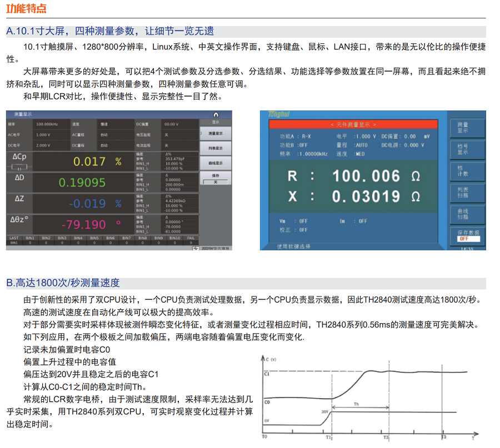Viewport: 500px width, 448px height.
Task: Open the 频率 field showing 100.000kHz
Action: 46,124
